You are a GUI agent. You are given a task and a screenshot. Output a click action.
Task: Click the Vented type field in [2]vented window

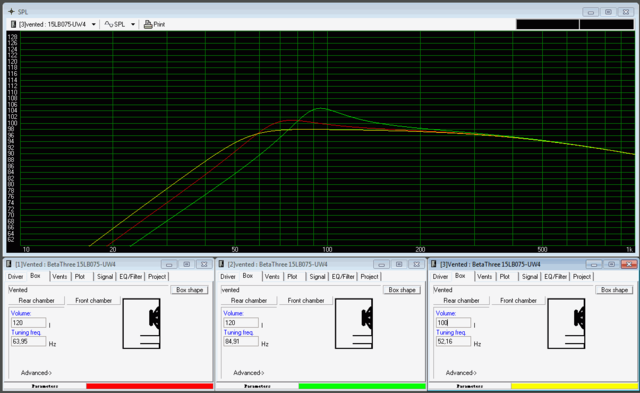coord(301,290)
